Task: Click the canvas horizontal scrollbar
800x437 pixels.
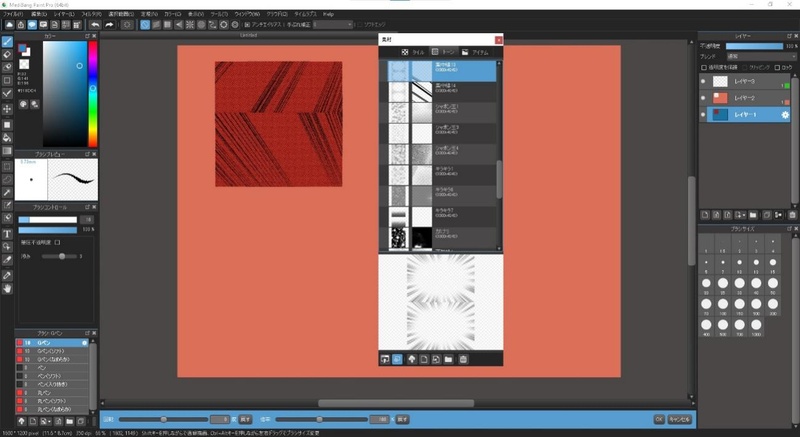Action: [395, 403]
